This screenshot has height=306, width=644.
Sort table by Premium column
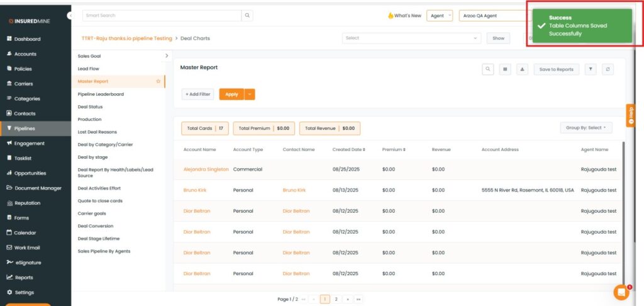pos(394,150)
